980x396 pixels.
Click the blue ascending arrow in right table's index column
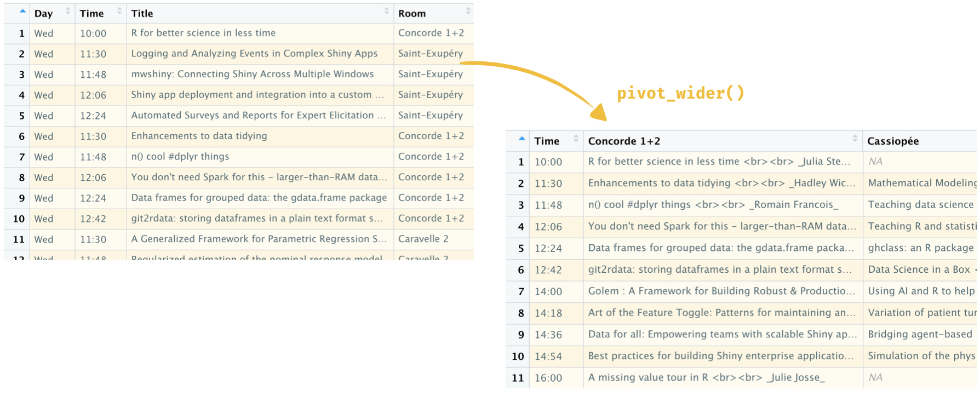pyautogui.click(x=521, y=139)
